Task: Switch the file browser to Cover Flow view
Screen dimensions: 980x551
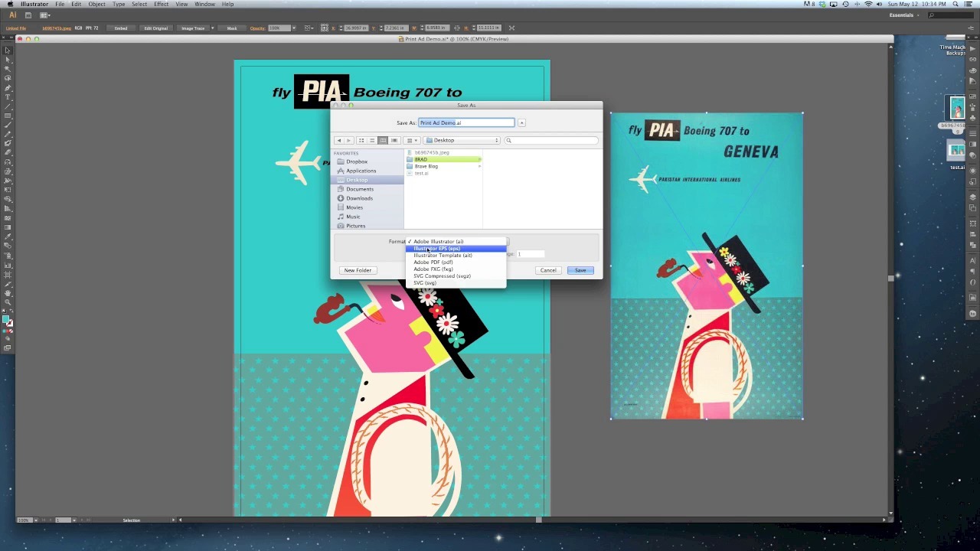Action: click(x=394, y=140)
